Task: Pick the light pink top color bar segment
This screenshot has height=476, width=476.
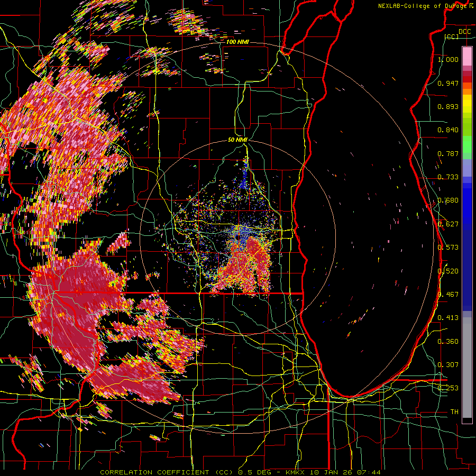Action: (x=467, y=56)
